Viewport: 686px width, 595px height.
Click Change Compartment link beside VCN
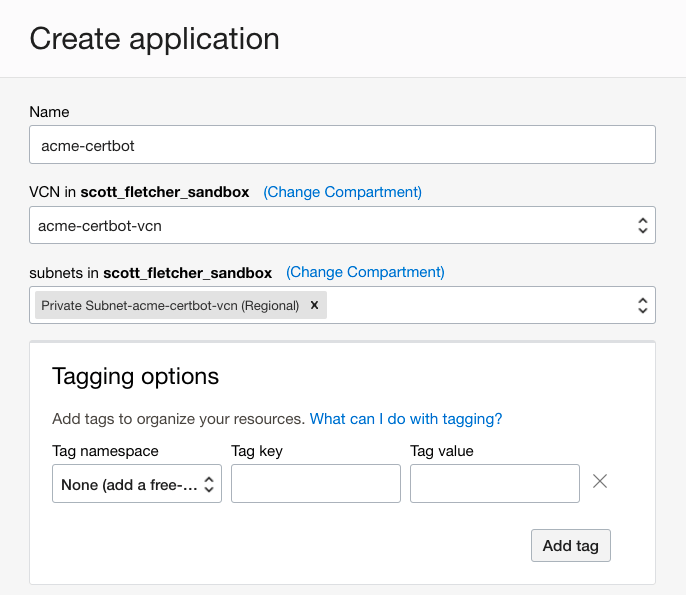pyautogui.click(x=342, y=192)
